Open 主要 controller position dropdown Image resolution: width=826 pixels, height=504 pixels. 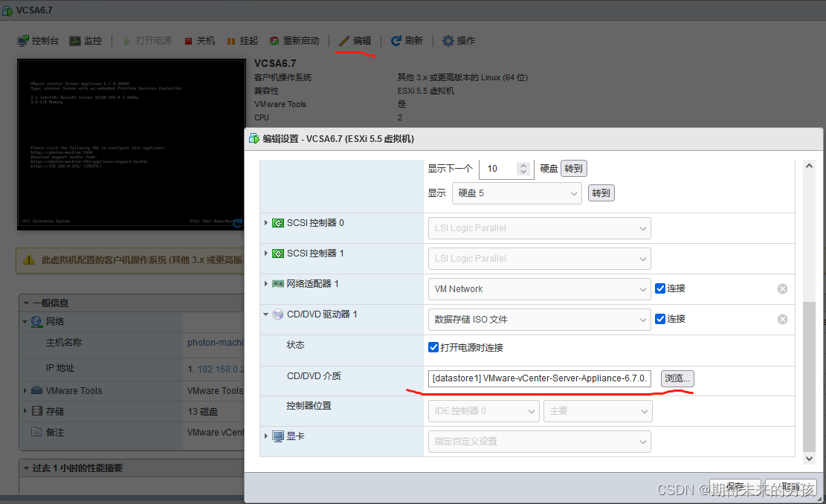coord(598,411)
